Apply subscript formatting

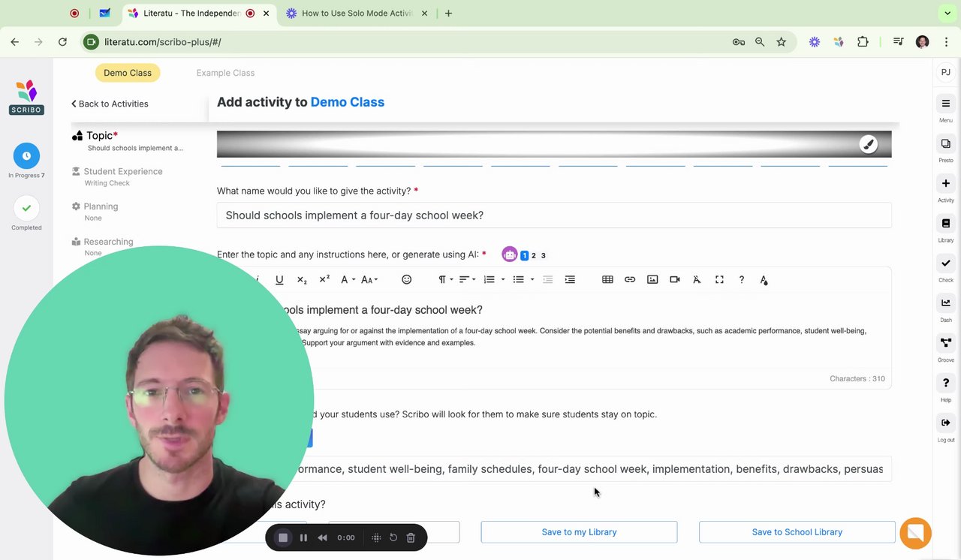302,279
